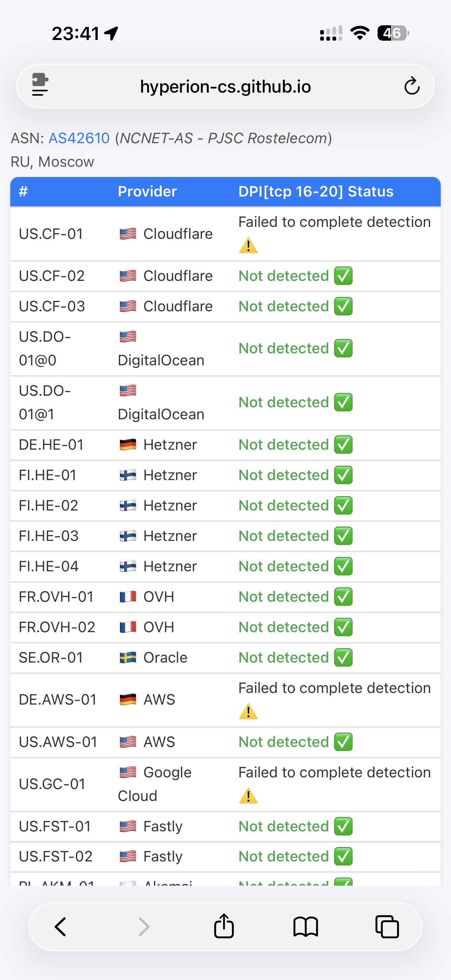Screen dimensions: 451x980
Task: Tap the Share icon in toolbar
Action: (223, 926)
